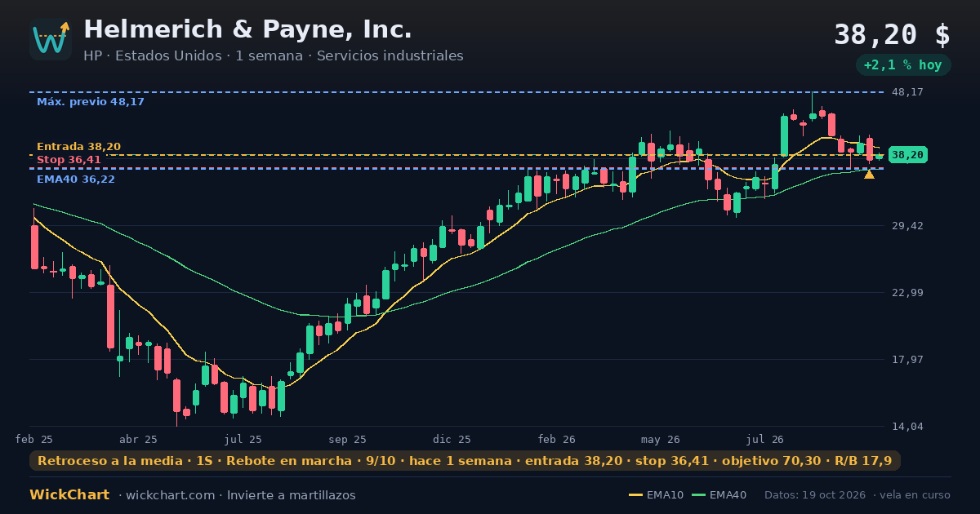Click the 17,97 axis price
Screen dimensions: 980x514
(x=907, y=360)
